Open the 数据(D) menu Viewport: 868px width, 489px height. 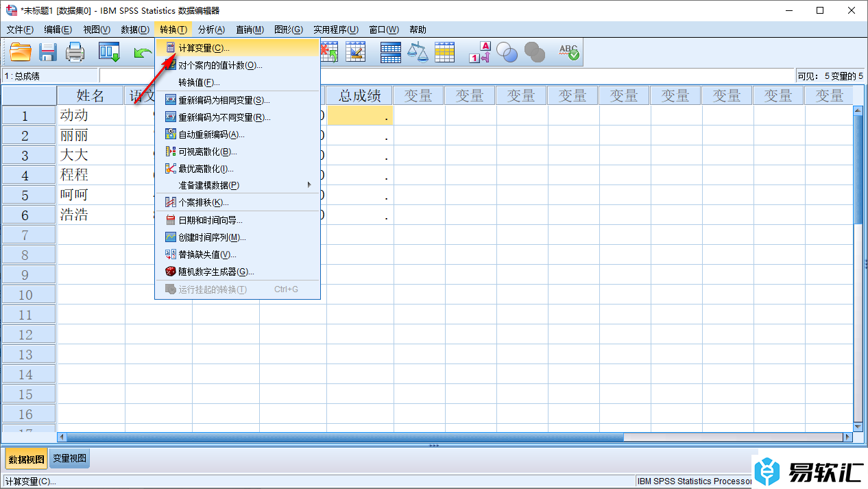(135, 29)
